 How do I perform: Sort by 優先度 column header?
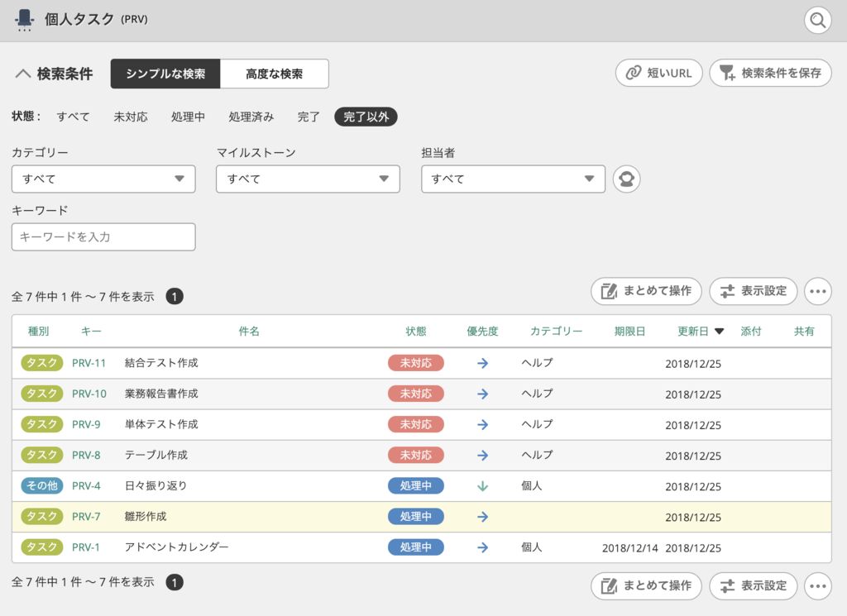(482, 331)
